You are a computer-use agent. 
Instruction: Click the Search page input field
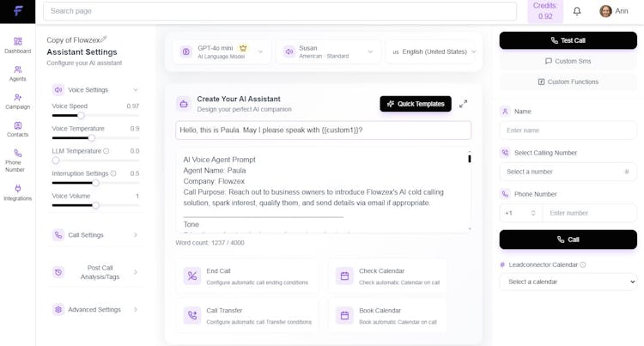click(282, 11)
